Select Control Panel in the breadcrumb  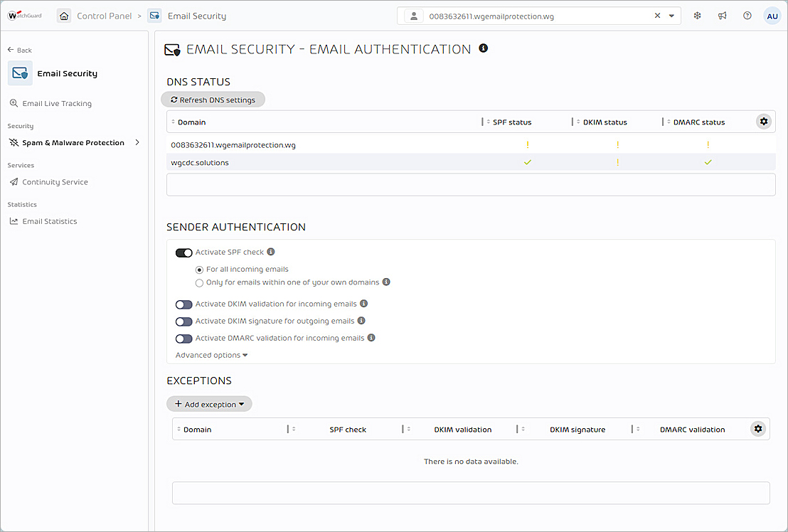103,15
